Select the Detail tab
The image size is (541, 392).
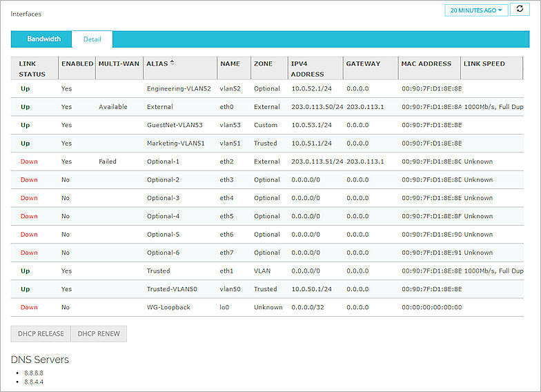pos(92,39)
